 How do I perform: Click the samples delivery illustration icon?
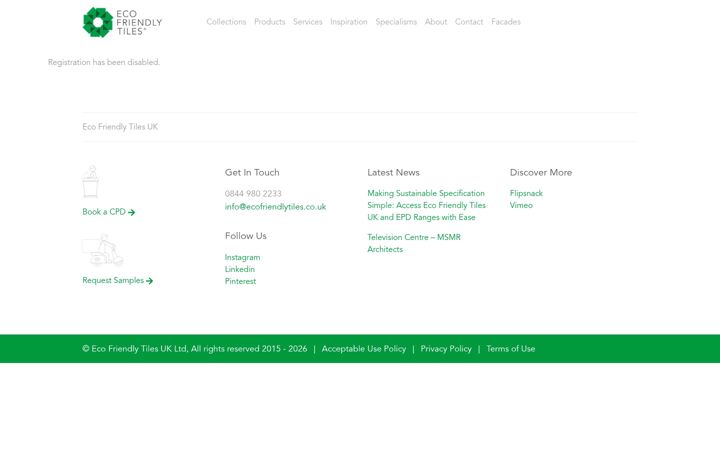pos(103,250)
